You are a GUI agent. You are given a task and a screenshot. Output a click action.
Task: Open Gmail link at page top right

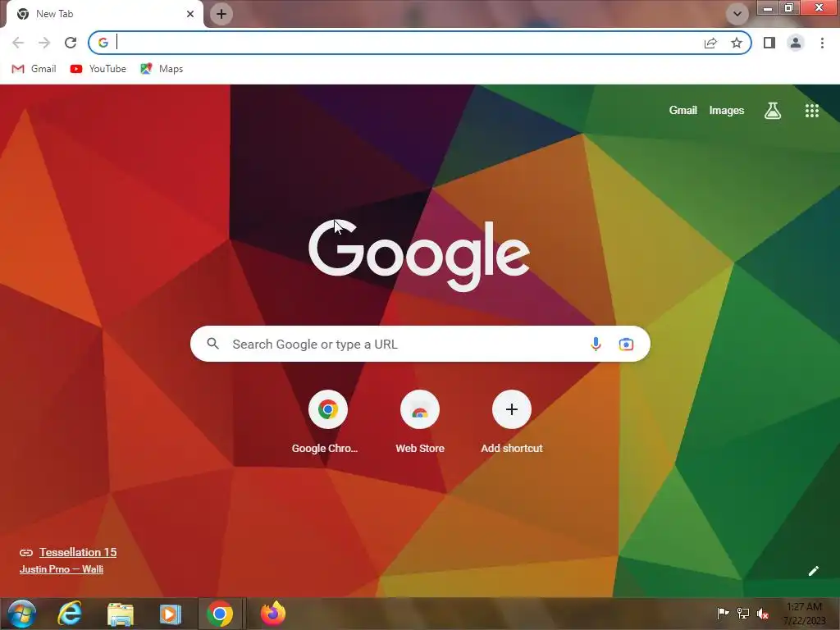click(x=683, y=111)
